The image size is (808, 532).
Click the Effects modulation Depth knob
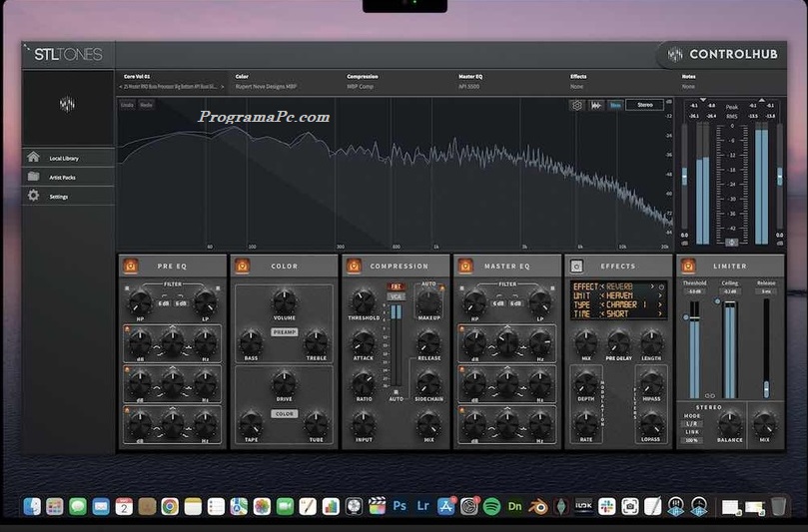tap(586, 383)
